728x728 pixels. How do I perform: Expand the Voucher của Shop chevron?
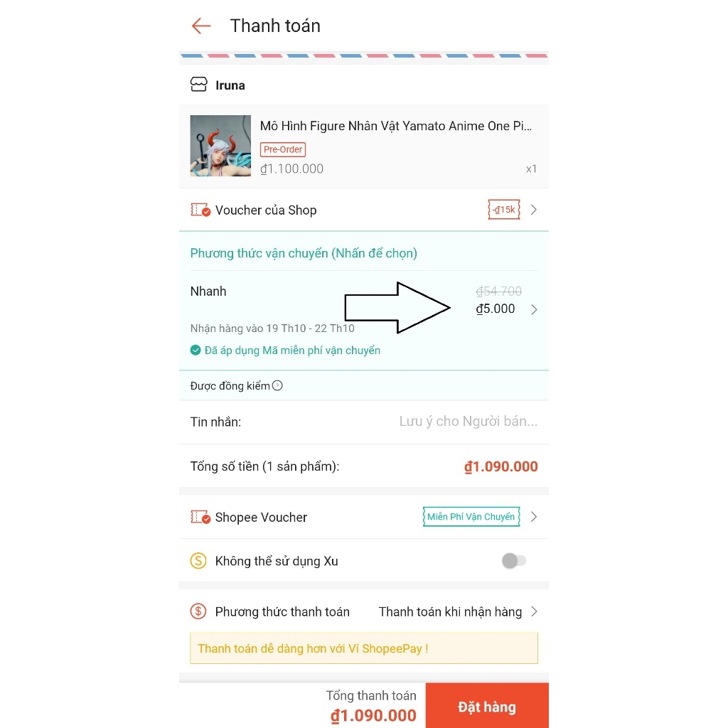click(534, 210)
